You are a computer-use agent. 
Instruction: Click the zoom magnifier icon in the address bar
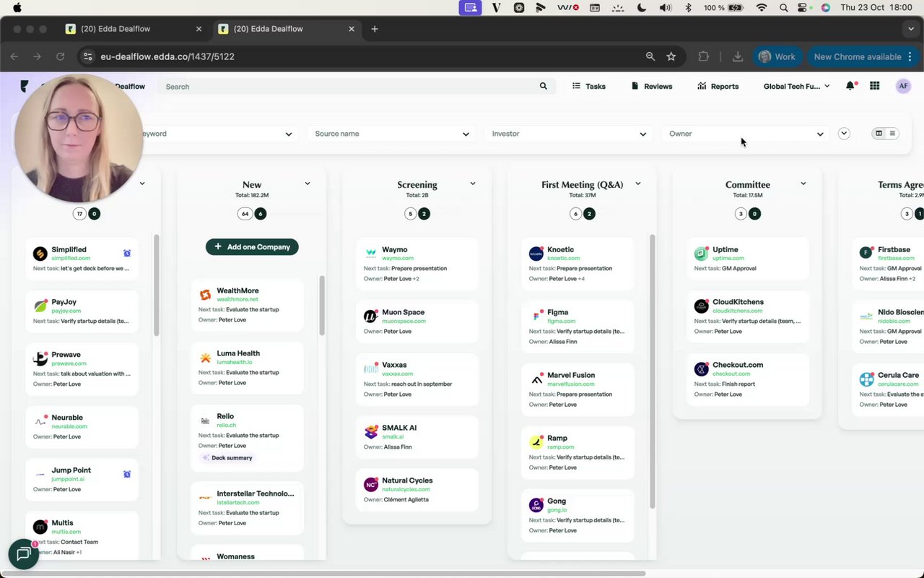click(650, 56)
